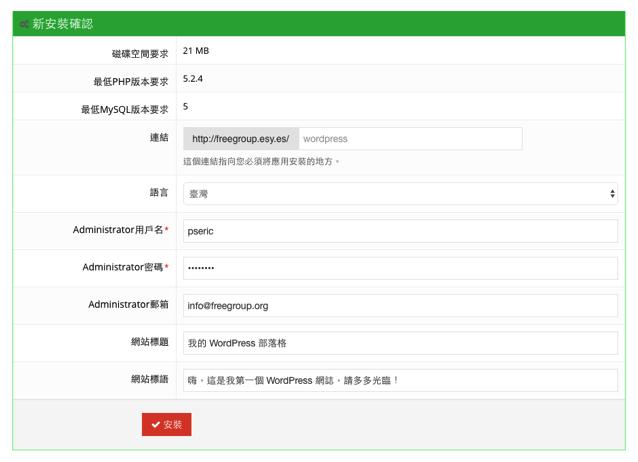Focus the wordpress path input field
Screen dimensions: 638x462
click(x=410, y=139)
